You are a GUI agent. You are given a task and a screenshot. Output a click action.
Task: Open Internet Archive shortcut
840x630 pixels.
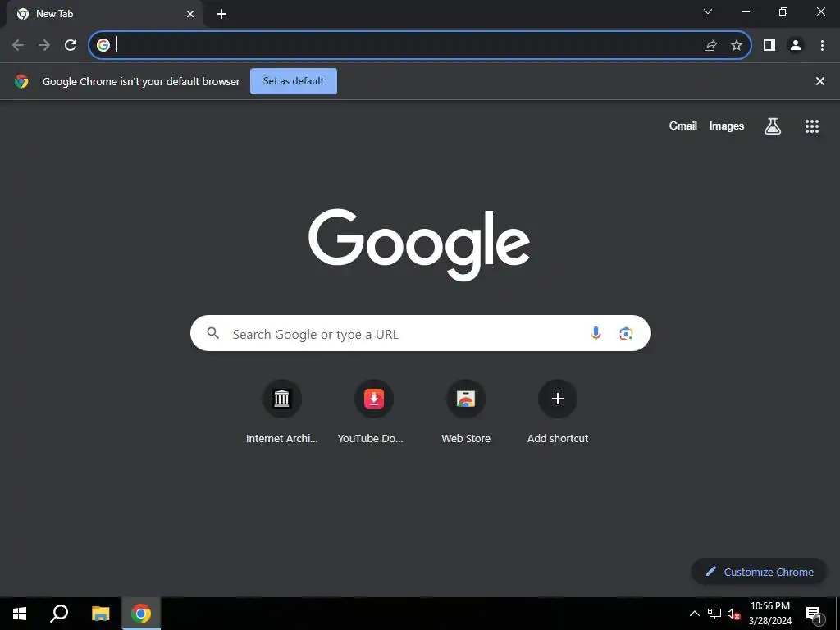[x=282, y=413]
